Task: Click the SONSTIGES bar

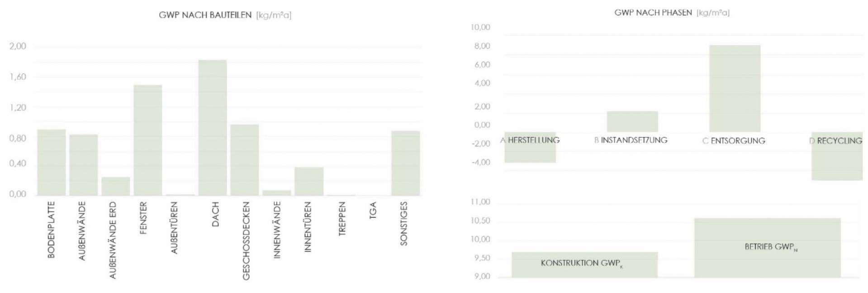Action: pos(405,163)
